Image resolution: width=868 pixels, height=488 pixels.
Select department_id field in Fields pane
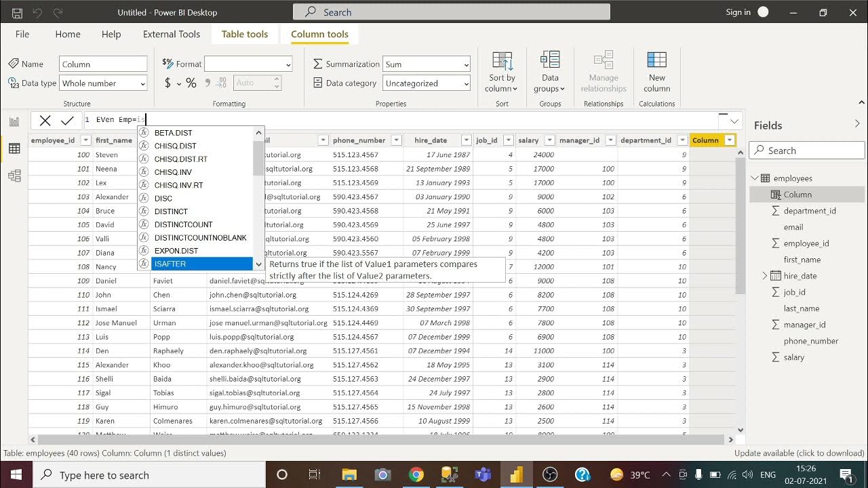coord(810,211)
